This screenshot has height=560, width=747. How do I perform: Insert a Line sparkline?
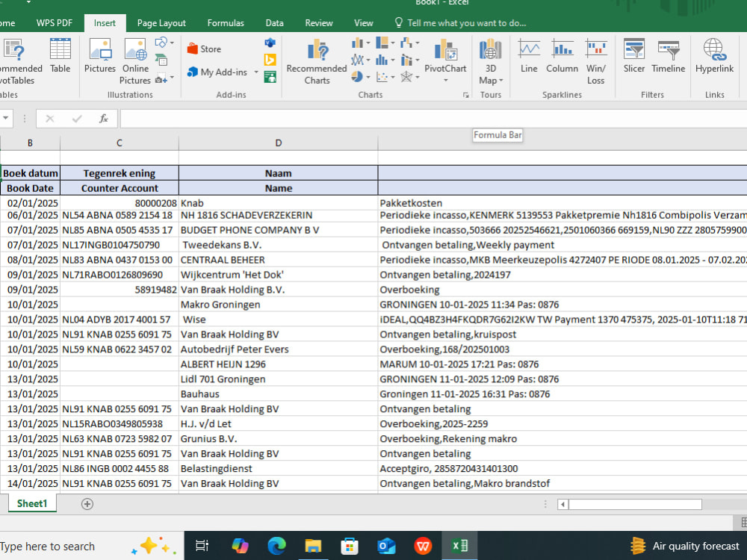(x=529, y=56)
